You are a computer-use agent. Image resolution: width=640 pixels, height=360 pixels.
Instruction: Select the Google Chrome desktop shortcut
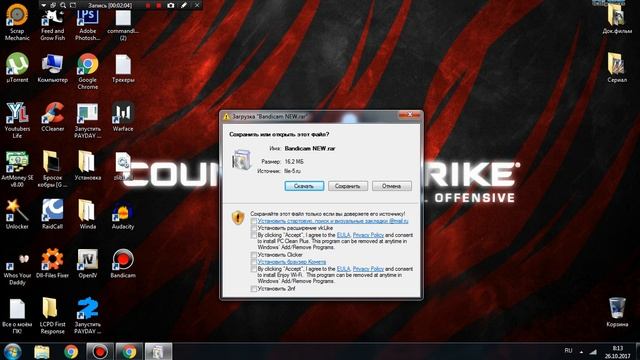pyautogui.click(x=88, y=71)
